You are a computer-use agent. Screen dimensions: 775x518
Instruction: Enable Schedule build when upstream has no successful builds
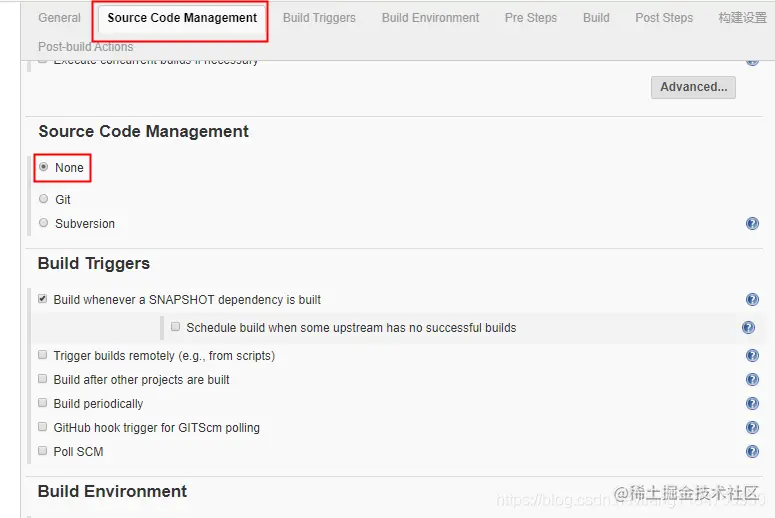[175, 326]
